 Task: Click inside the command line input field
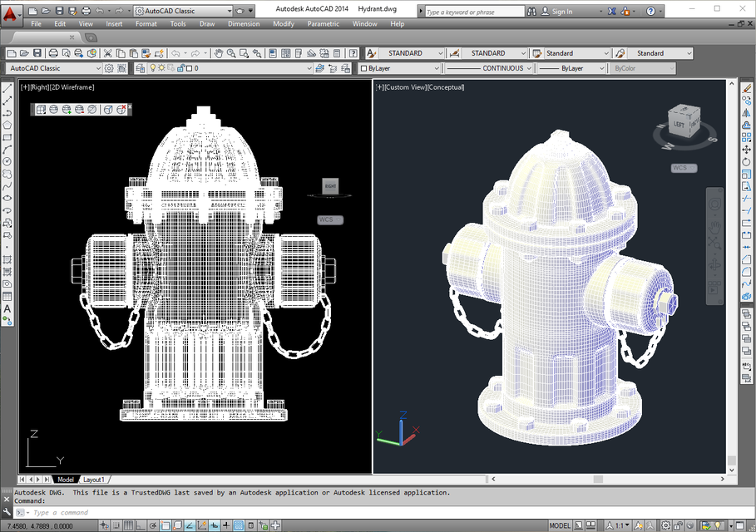coord(166,513)
